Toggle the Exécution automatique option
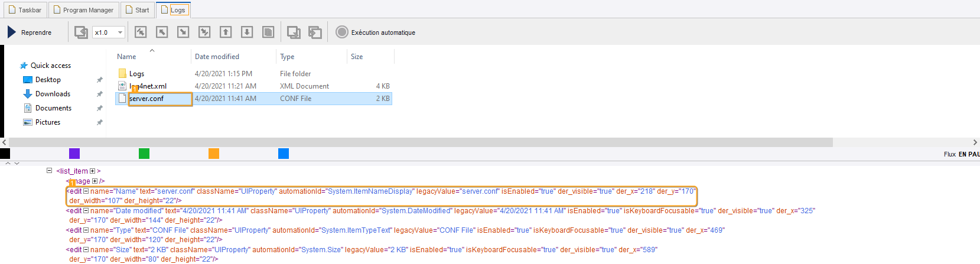Viewport: 980px width, 264px height. pos(342,32)
